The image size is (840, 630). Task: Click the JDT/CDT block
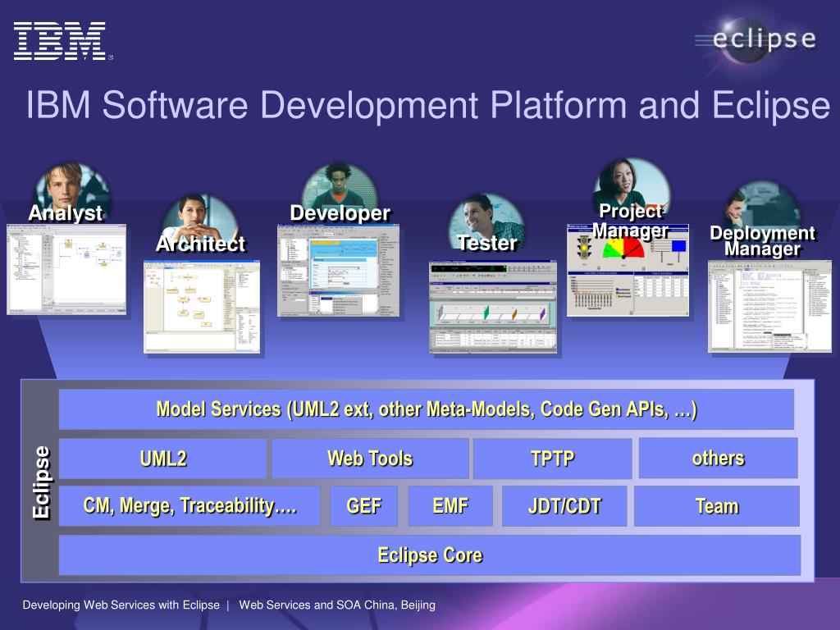564,505
